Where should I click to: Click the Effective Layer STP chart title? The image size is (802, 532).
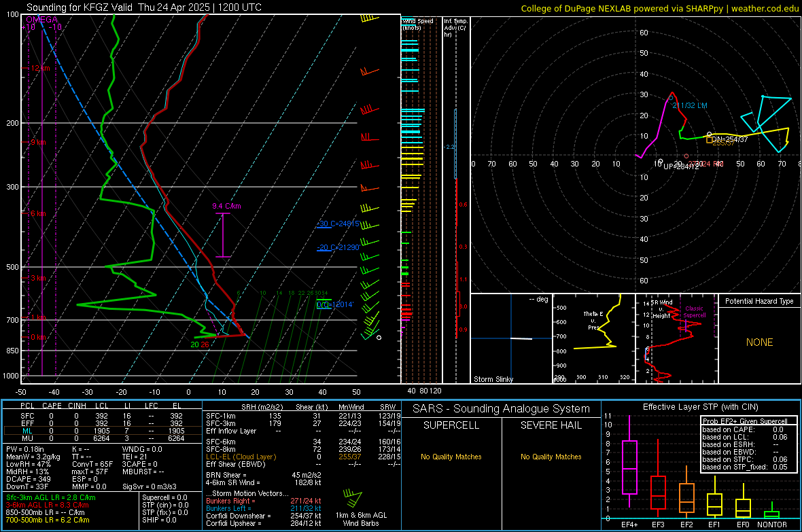[x=701, y=407]
